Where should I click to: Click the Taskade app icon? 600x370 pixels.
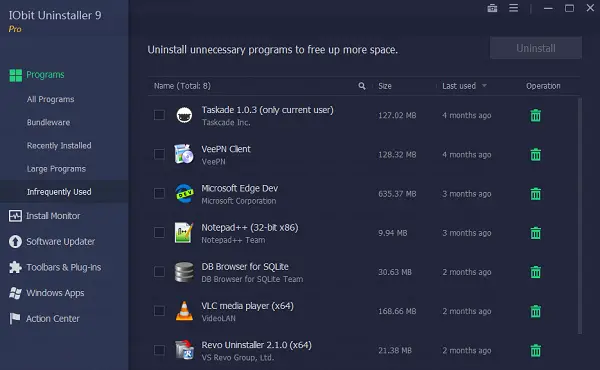click(x=184, y=115)
